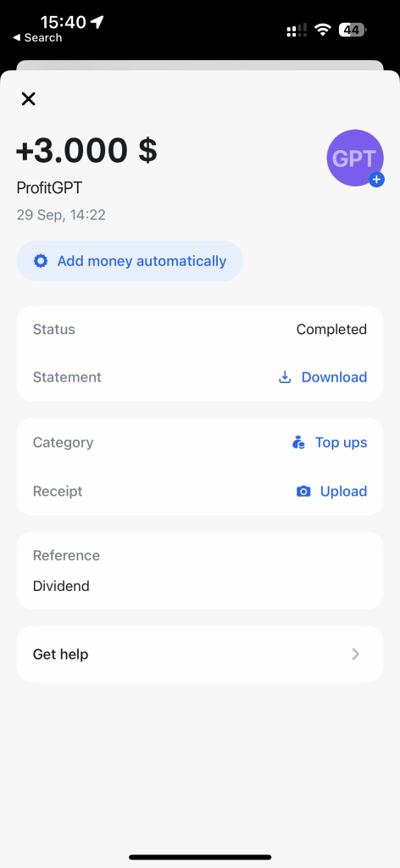
Task: Tap Add money automatically button
Action: pos(130,261)
